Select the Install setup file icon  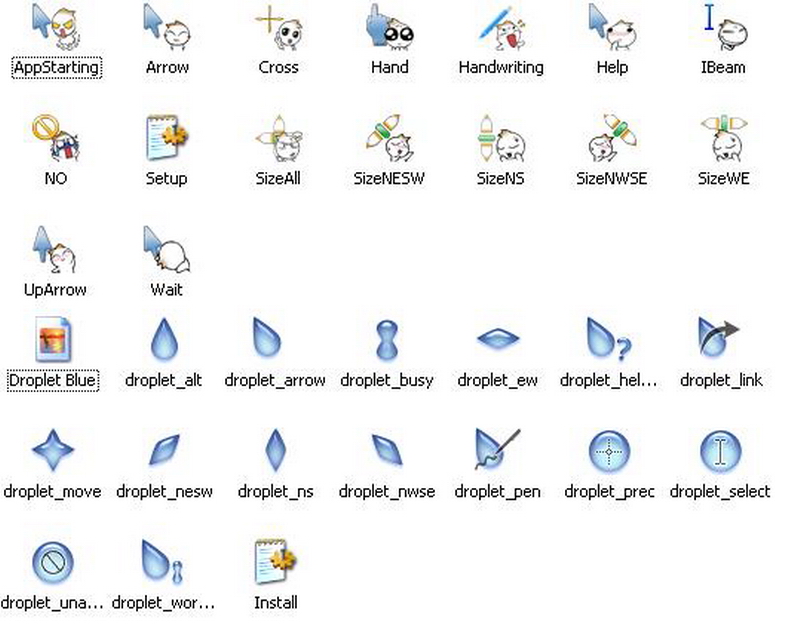[x=276, y=561]
